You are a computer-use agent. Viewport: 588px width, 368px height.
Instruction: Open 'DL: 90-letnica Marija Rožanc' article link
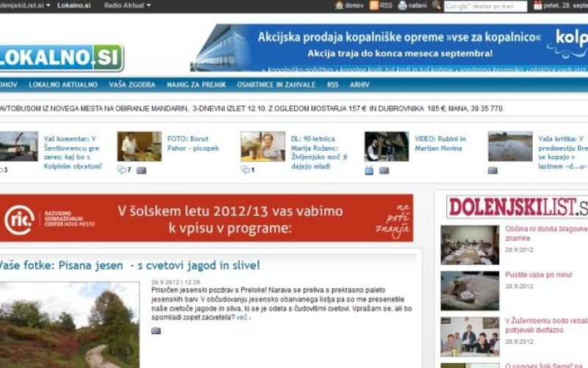[319, 152]
